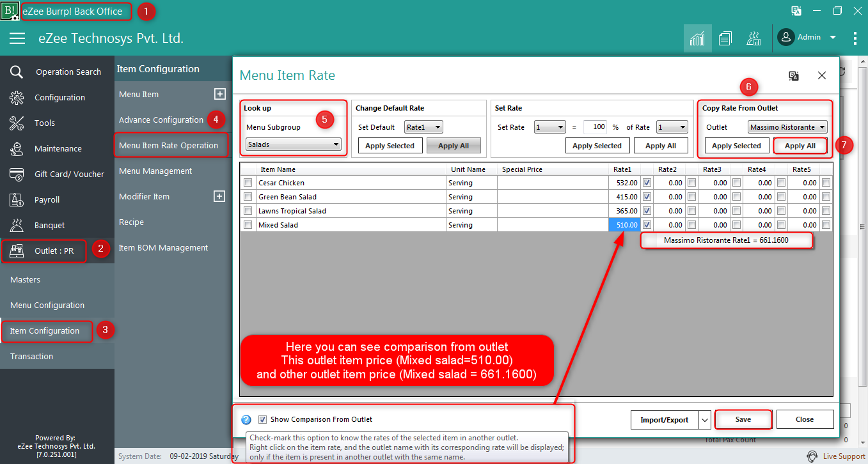Open the Set Rate number dropdown
Image resolution: width=868 pixels, height=464 pixels.
[x=549, y=127]
